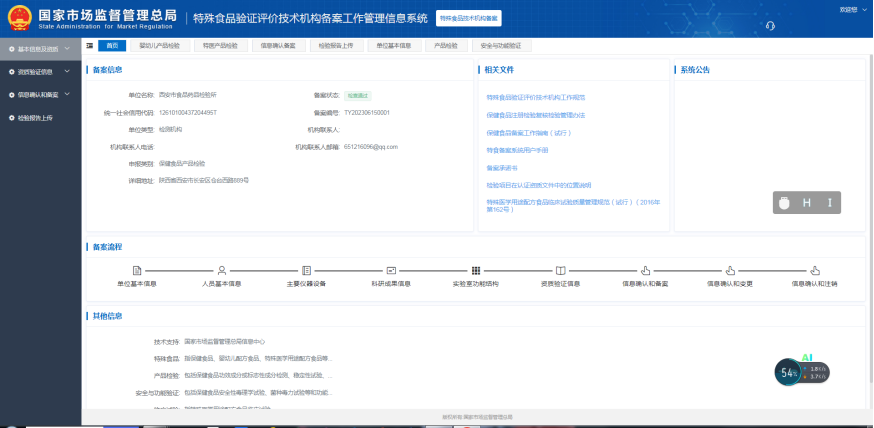The image size is (874, 428).
Task: Click the book icon above 资质验证信息 step
Action: point(560,271)
